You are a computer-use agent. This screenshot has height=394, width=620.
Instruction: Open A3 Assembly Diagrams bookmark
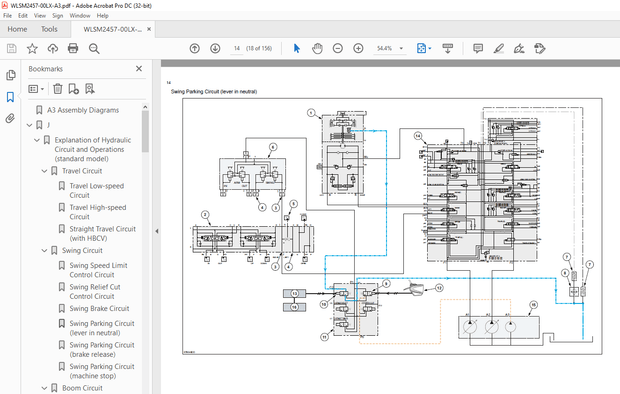coord(83,110)
